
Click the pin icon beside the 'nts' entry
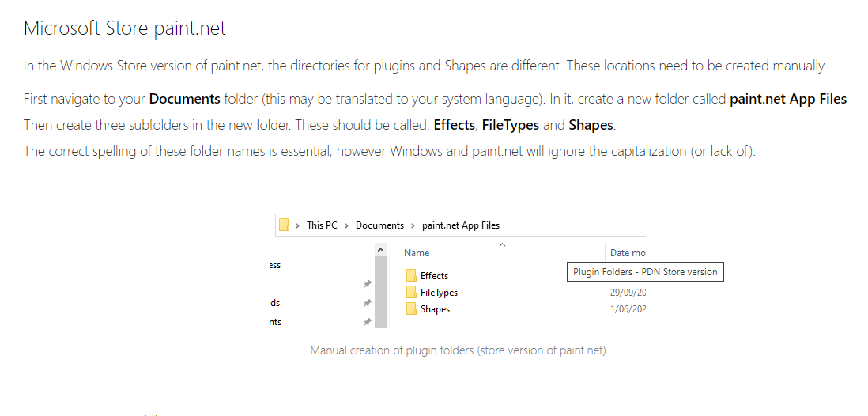click(367, 322)
